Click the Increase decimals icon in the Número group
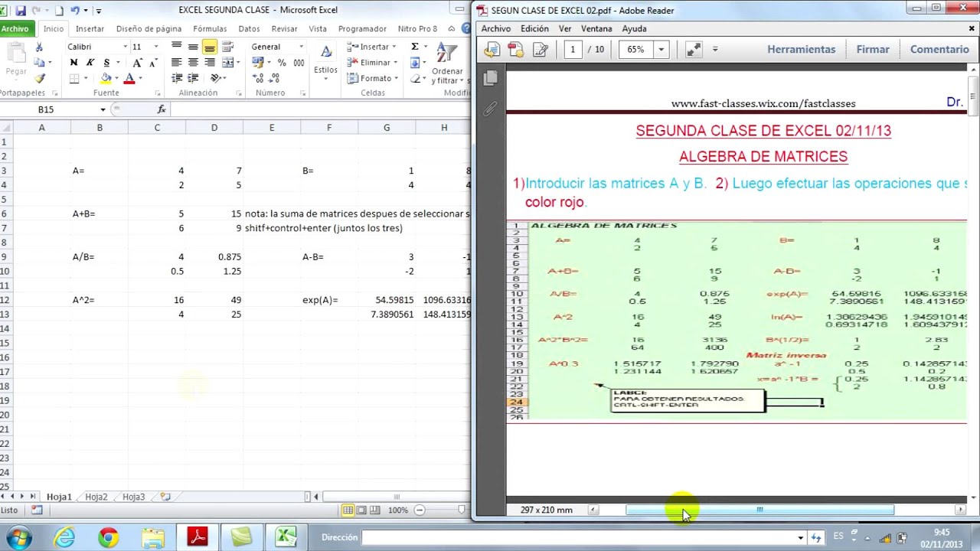980x551 pixels. [x=258, y=78]
